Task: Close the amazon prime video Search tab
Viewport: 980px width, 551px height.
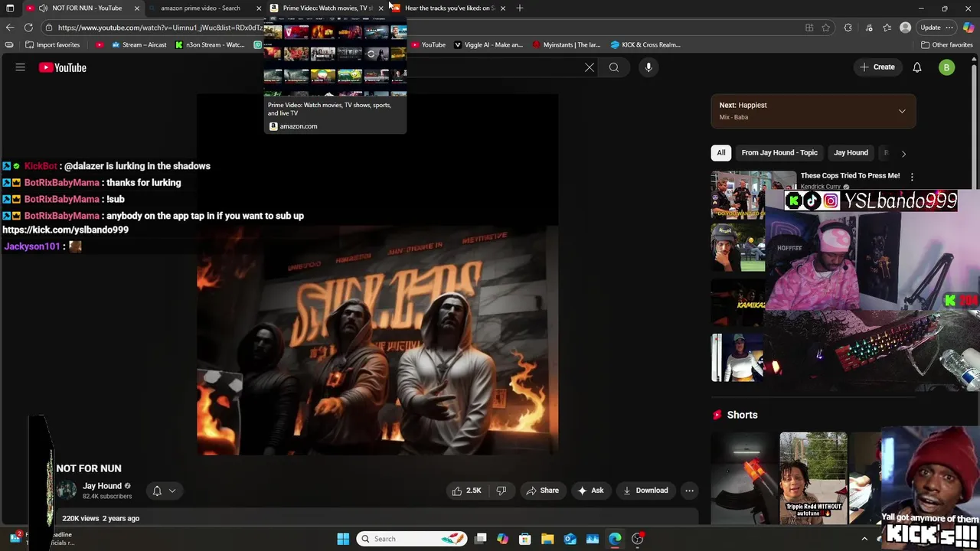Action: (x=259, y=8)
